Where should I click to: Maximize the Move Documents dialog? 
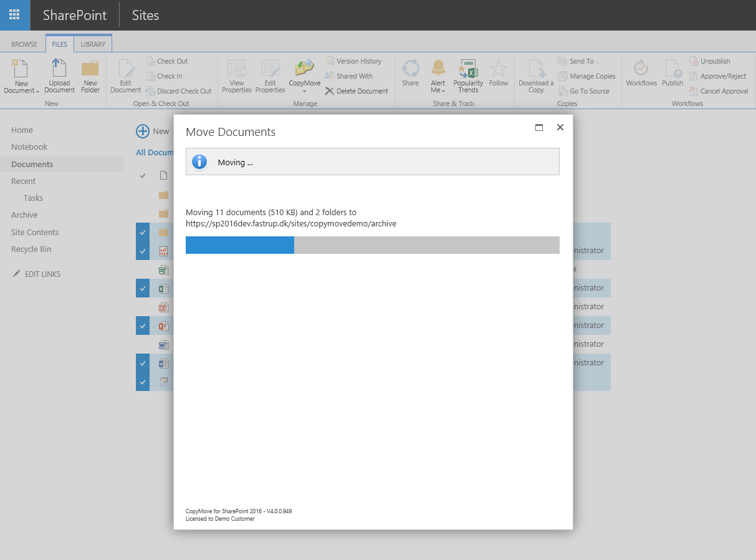click(x=539, y=127)
